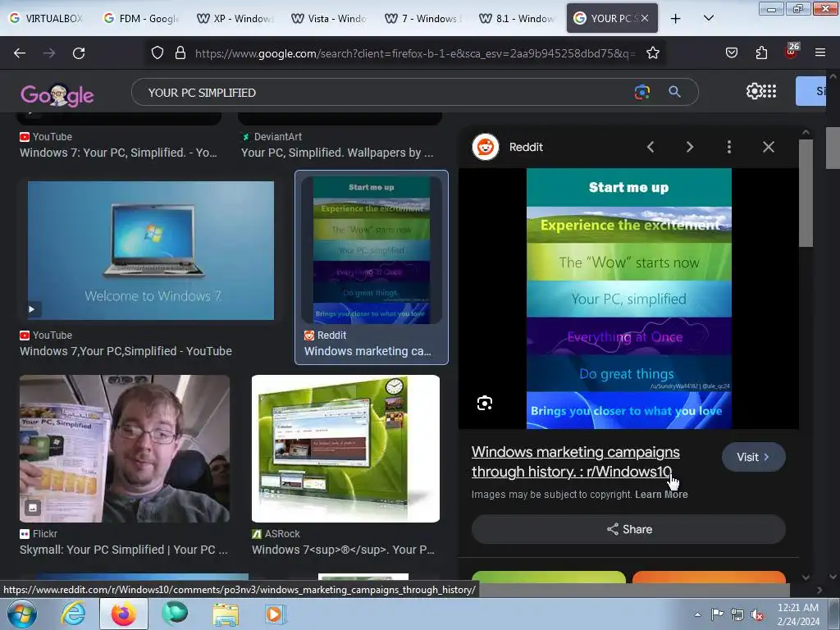
Task: Open Windows Explorer folder from taskbar
Action: pyautogui.click(x=226, y=614)
